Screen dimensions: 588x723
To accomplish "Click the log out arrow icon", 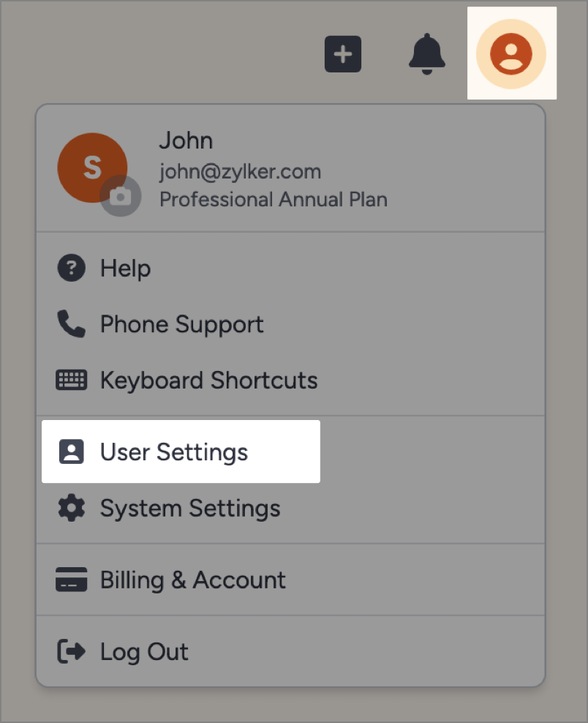I will point(71,651).
